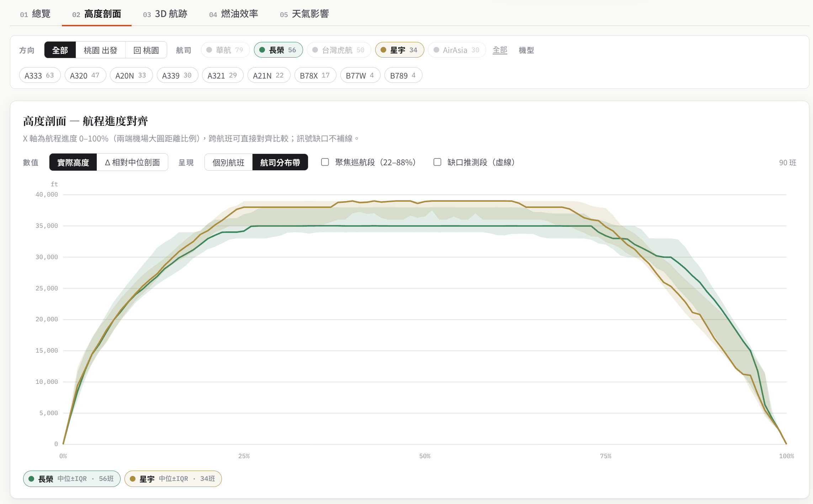Screen dimensions: 813x504
Task: Click the 機型 label
Action: click(x=526, y=50)
